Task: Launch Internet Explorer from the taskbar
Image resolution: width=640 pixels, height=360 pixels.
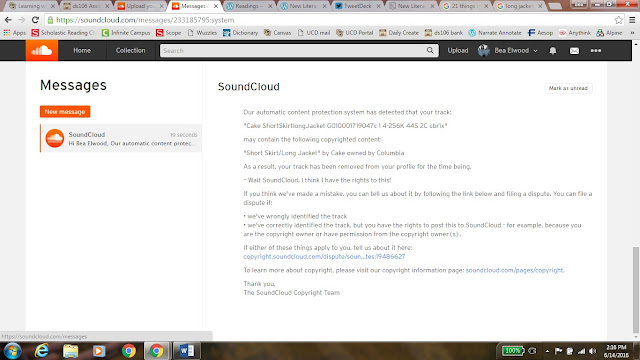Action: tap(42, 351)
